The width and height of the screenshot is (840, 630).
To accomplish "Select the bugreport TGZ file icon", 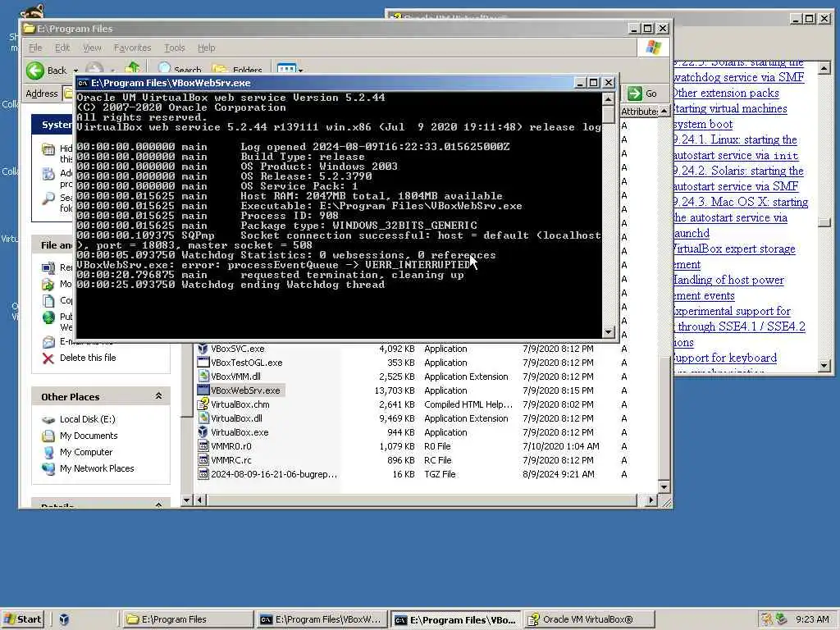I will click(203, 474).
